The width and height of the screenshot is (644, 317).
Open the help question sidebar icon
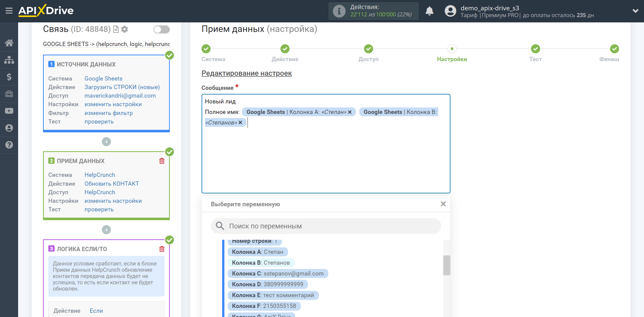(x=9, y=145)
